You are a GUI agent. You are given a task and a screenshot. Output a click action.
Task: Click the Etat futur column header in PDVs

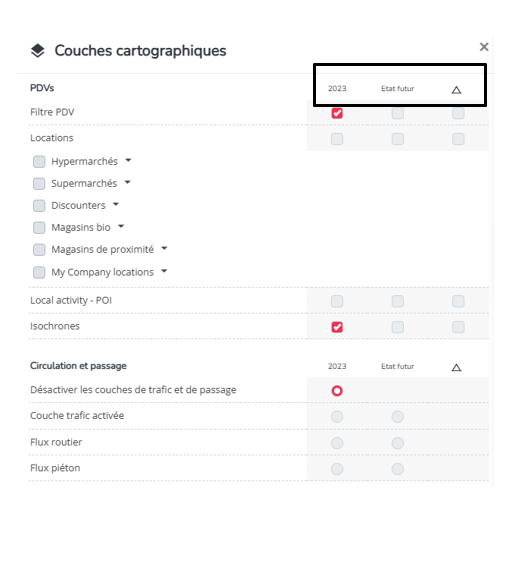pyautogui.click(x=397, y=88)
